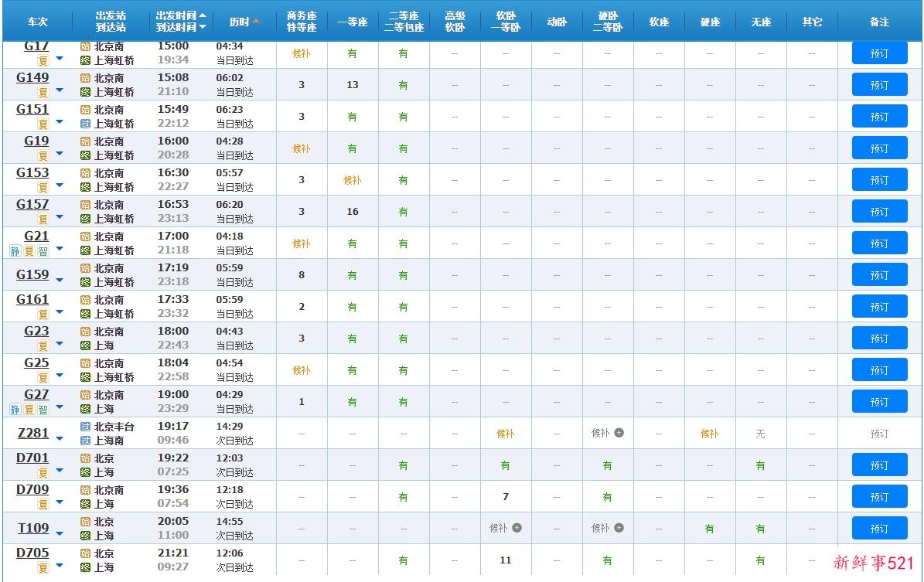
Task: Expand the arrow next to T109
Action: tap(60, 533)
